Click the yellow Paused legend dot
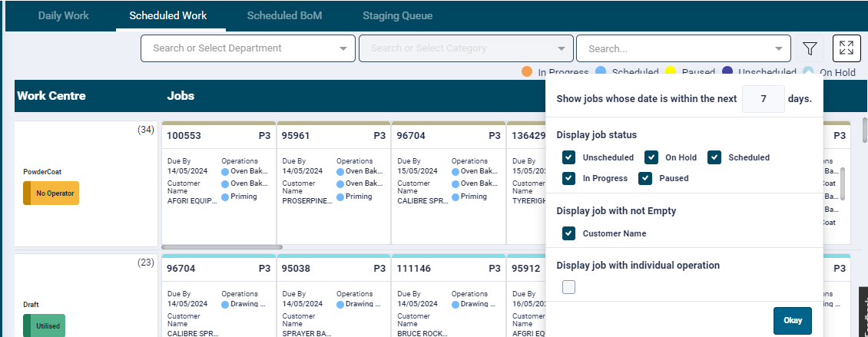The width and height of the screenshot is (868, 337). point(670,71)
